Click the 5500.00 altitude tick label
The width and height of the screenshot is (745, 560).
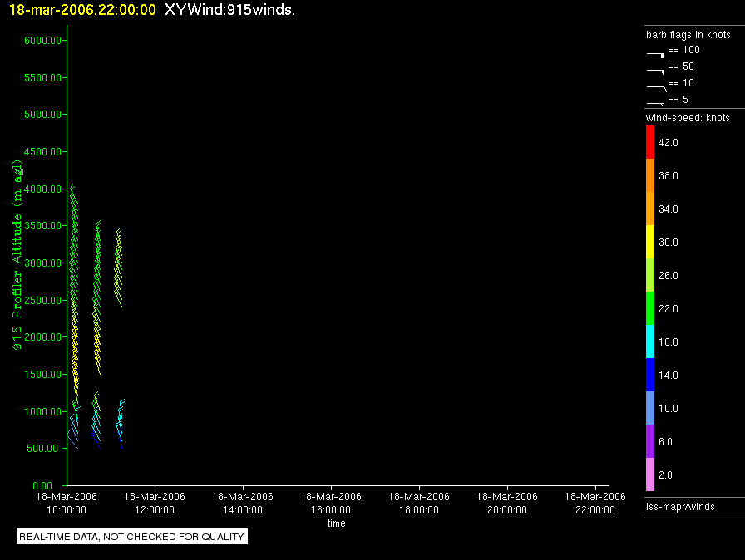(x=42, y=77)
